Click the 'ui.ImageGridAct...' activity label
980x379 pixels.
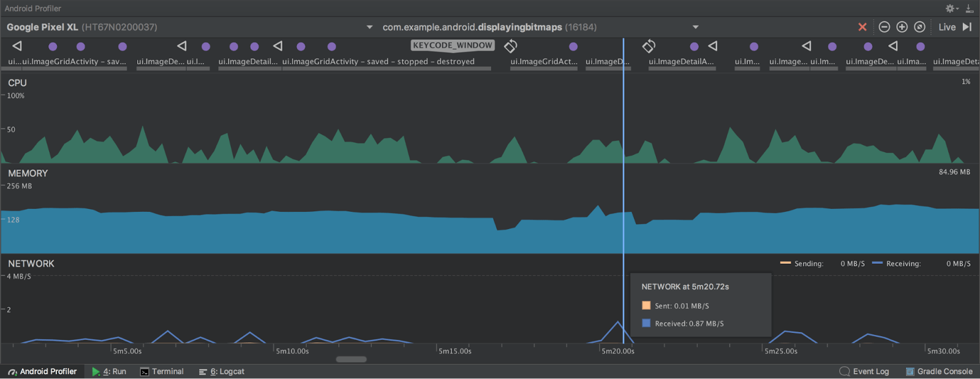click(x=544, y=62)
